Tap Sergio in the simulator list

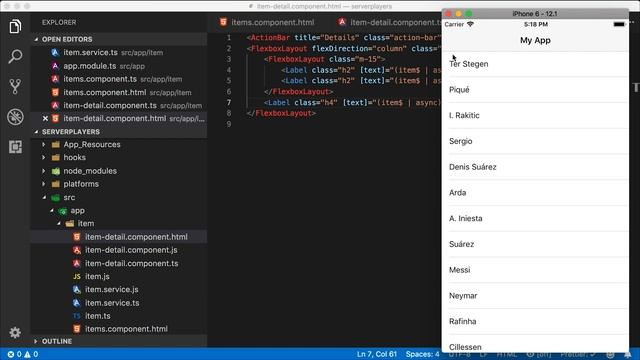535,141
